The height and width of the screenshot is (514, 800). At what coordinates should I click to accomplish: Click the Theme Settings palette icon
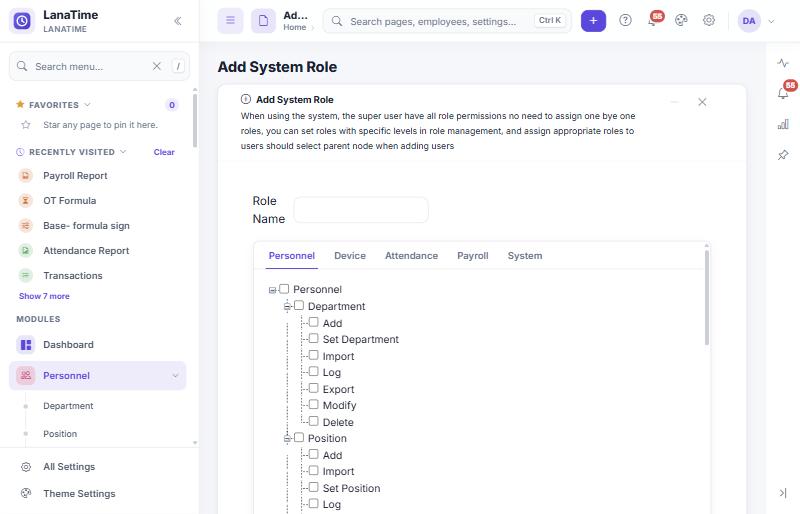coord(26,494)
